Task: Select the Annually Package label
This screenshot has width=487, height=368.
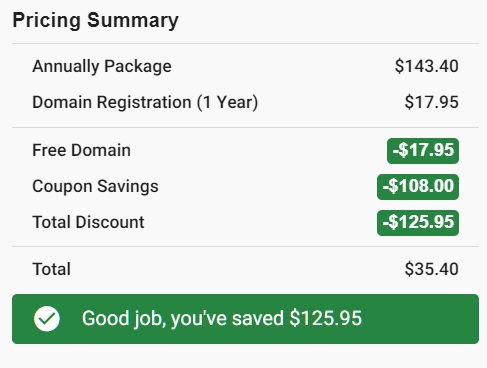Action: coord(102,66)
